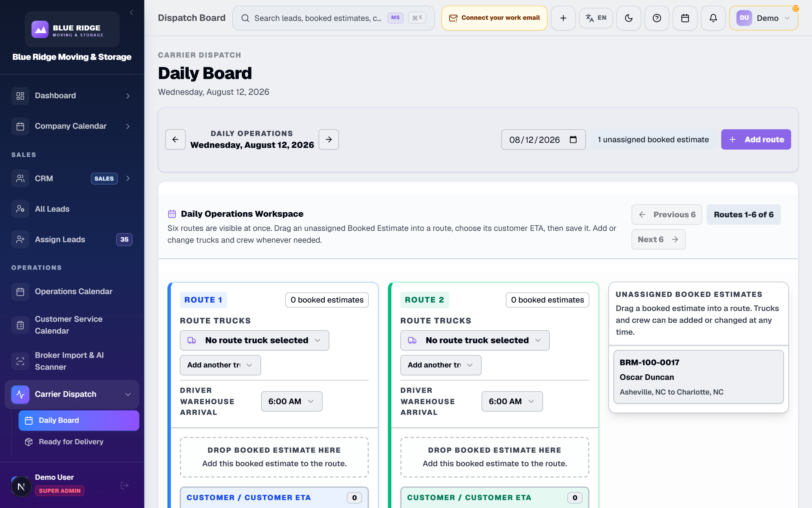Open Broker Import & AI Scanner
The width and height of the screenshot is (812, 508).
(x=72, y=361)
